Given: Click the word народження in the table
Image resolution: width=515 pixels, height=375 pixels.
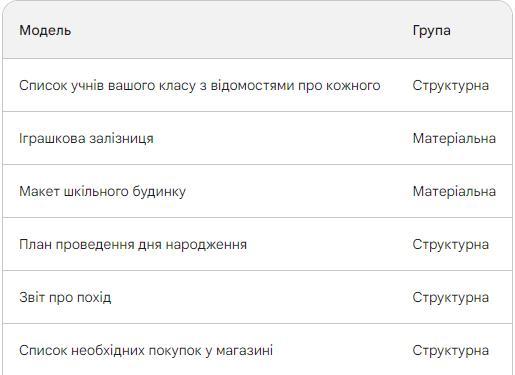Looking at the screenshot, I should click(206, 245).
